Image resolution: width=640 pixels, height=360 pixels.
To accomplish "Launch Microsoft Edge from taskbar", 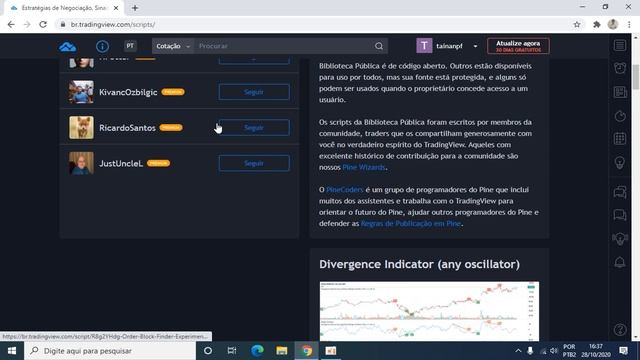I will [257, 351].
